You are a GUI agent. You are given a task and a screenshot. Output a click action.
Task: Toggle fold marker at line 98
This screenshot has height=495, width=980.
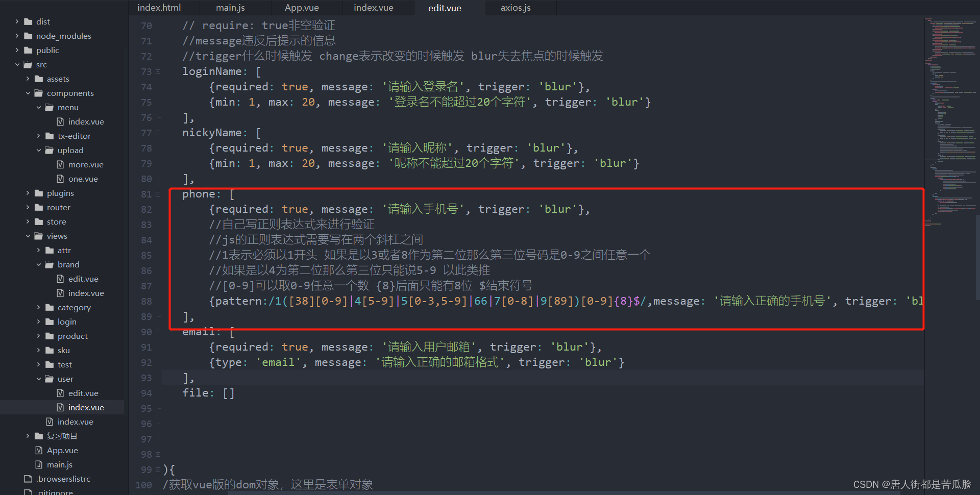click(158, 454)
